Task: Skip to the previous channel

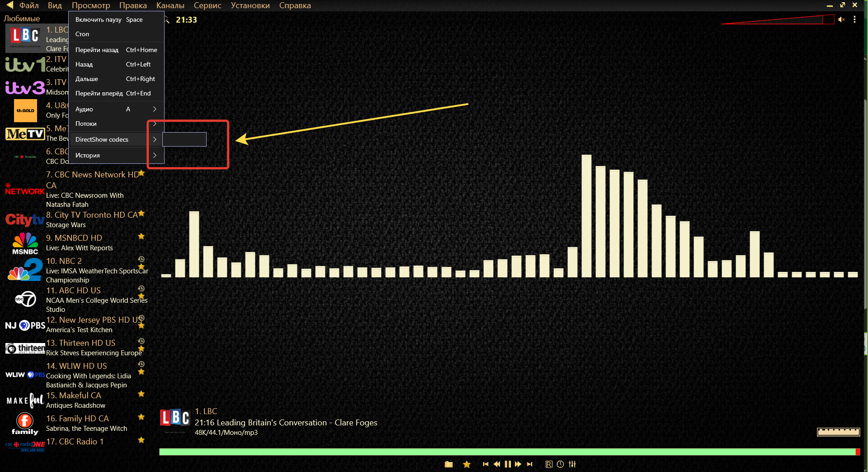Action: click(x=486, y=464)
